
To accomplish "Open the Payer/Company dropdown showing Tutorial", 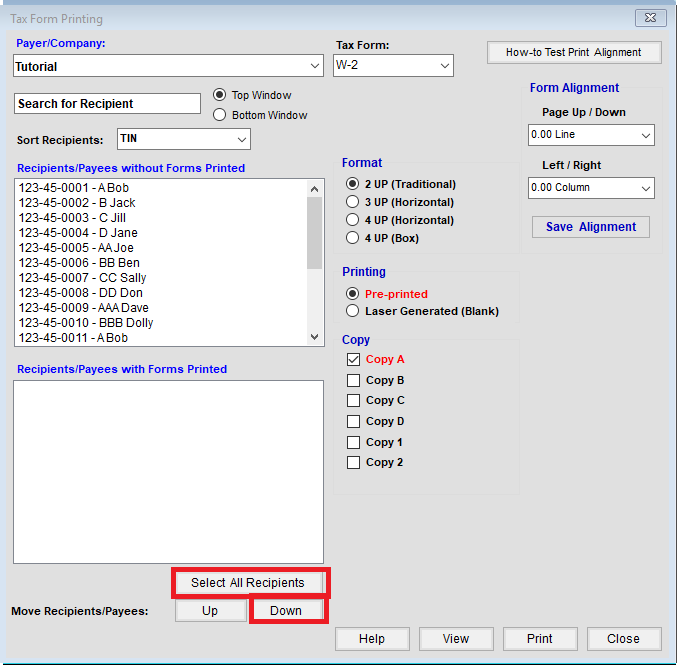I will 168,66.
